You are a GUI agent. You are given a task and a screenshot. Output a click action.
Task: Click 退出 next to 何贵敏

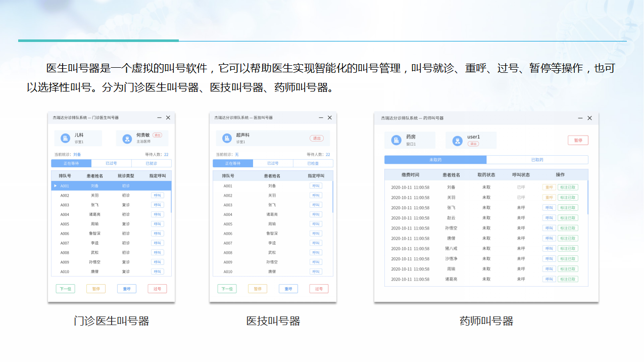(x=158, y=135)
